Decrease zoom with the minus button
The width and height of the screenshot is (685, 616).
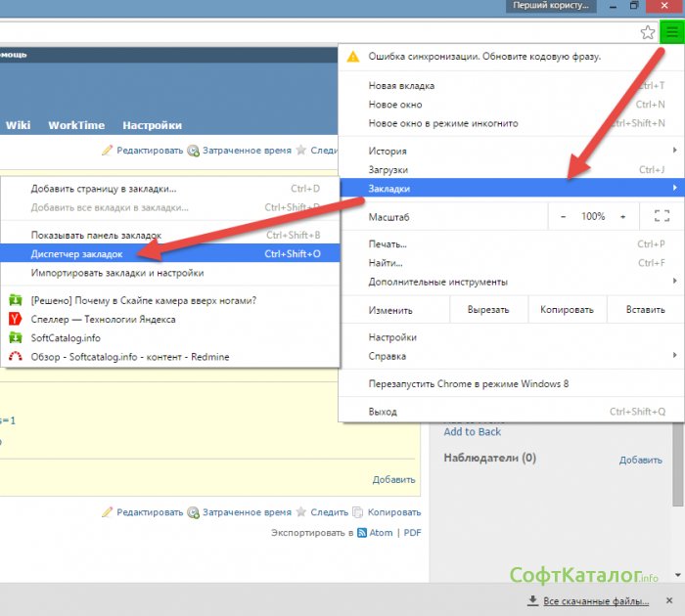pos(563,216)
